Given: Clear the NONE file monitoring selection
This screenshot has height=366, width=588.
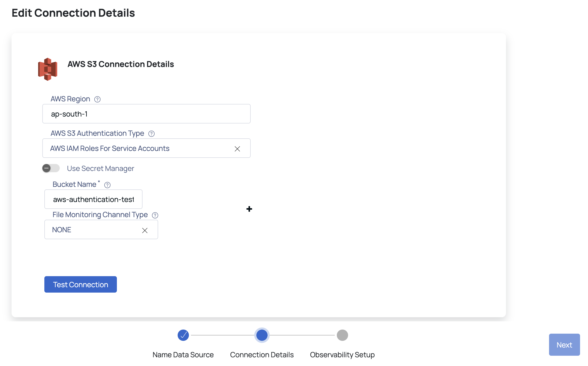Looking at the screenshot, I should tap(145, 230).
